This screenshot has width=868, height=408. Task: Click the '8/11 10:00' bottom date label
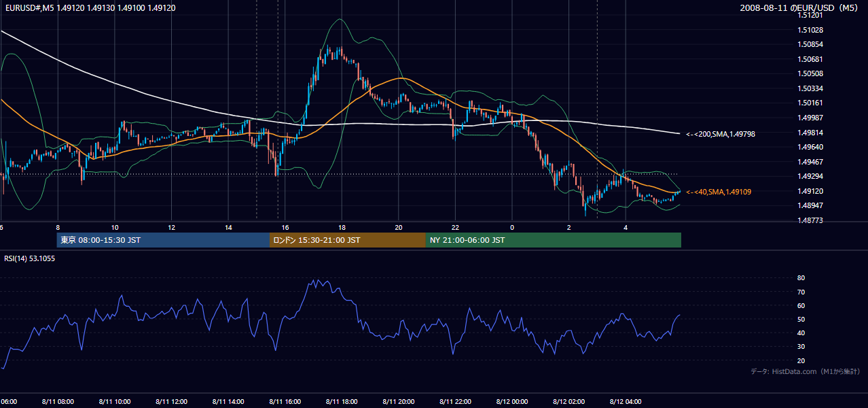pos(115,402)
